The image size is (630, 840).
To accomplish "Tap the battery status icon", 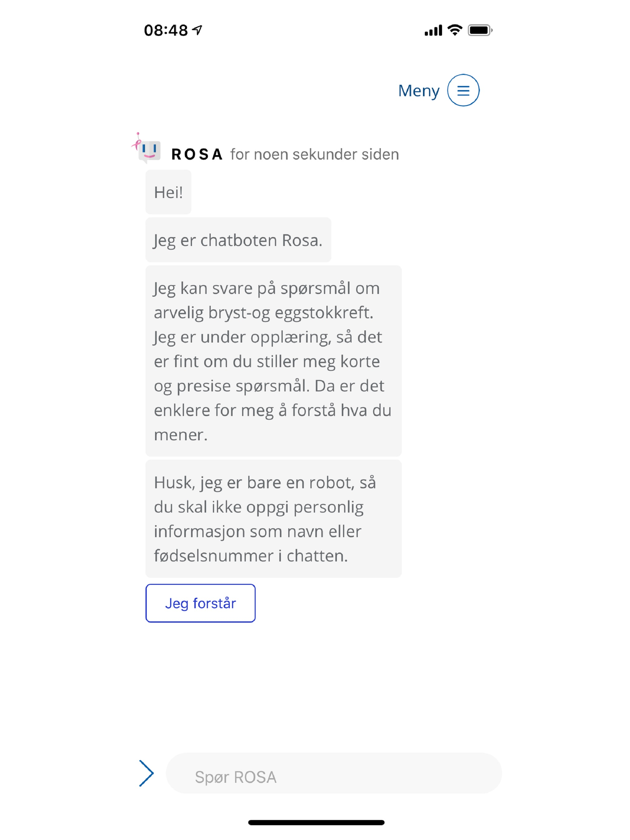I will click(480, 30).
